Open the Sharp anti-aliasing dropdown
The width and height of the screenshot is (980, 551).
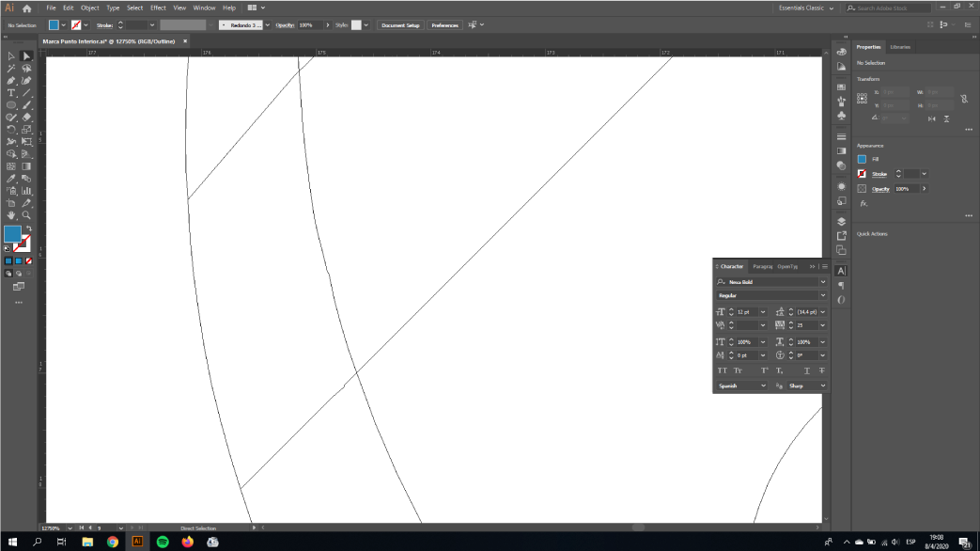point(807,386)
